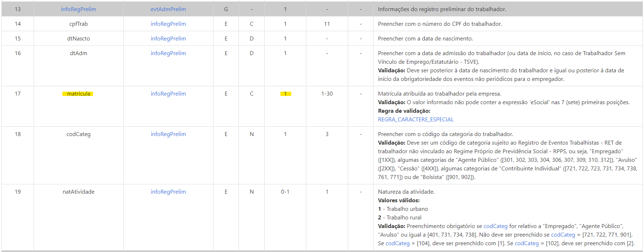The width and height of the screenshot is (644, 252).
Task: Select the dtNascto field name cell
Action: point(78,39)
